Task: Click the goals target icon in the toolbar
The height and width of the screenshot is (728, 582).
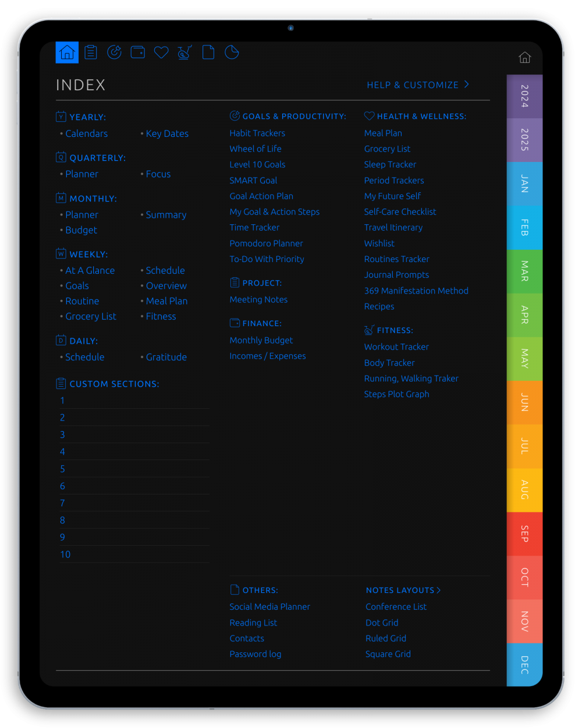Action: [x=114, y=52]
